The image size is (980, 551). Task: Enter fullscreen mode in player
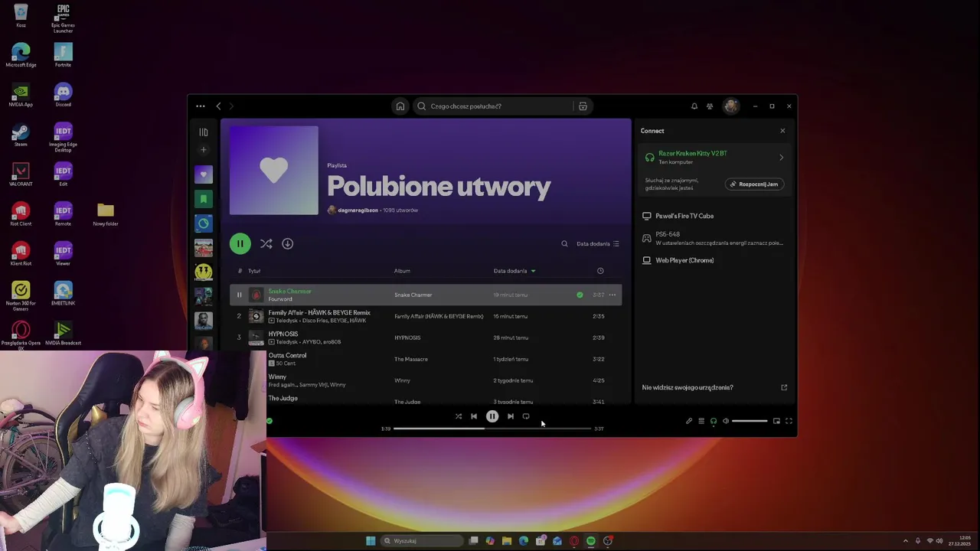tap(789, 421)
